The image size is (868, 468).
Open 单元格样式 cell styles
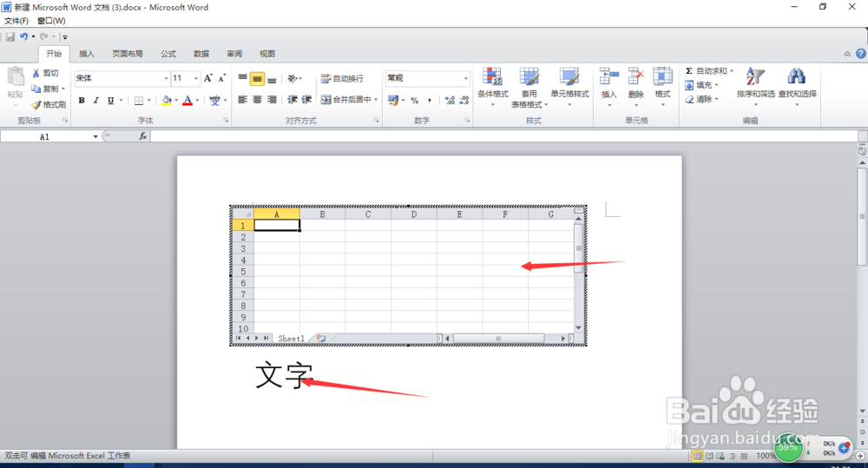click(569, 88)
